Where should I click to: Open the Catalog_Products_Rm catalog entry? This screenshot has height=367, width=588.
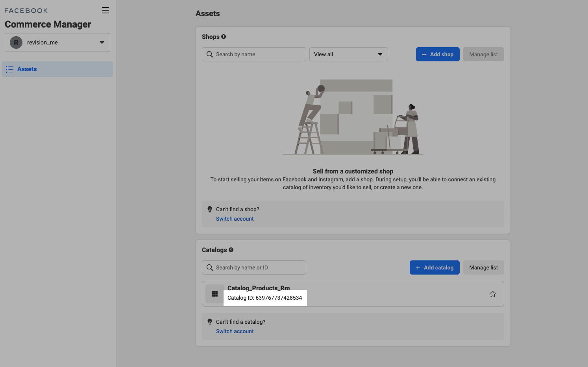259,288
